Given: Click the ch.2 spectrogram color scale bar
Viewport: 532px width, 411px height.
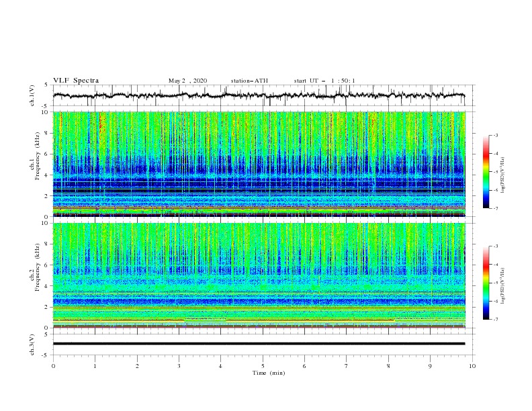Looking at the screenshot, I should point(486,283).
